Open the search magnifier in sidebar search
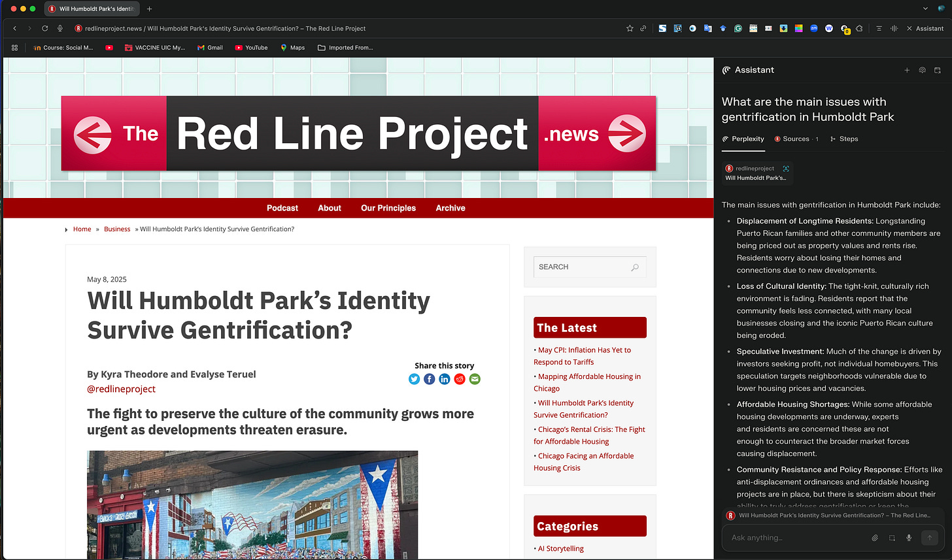This screenshot has height=560, width=952. coord(635,267)
